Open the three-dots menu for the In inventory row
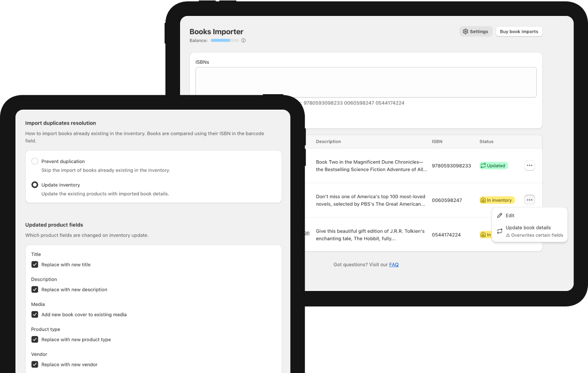This screenshot has width=588, height=373. (529, 200)
